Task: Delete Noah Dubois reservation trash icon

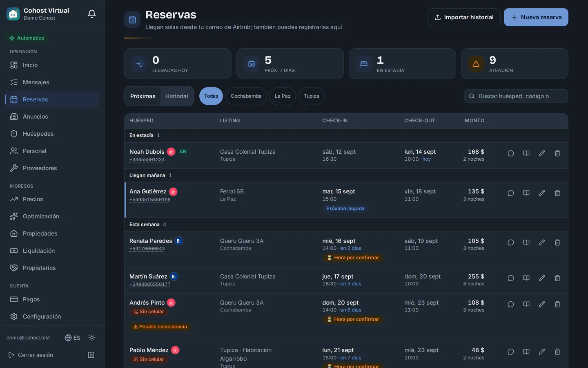Action: tap(557, 153)
